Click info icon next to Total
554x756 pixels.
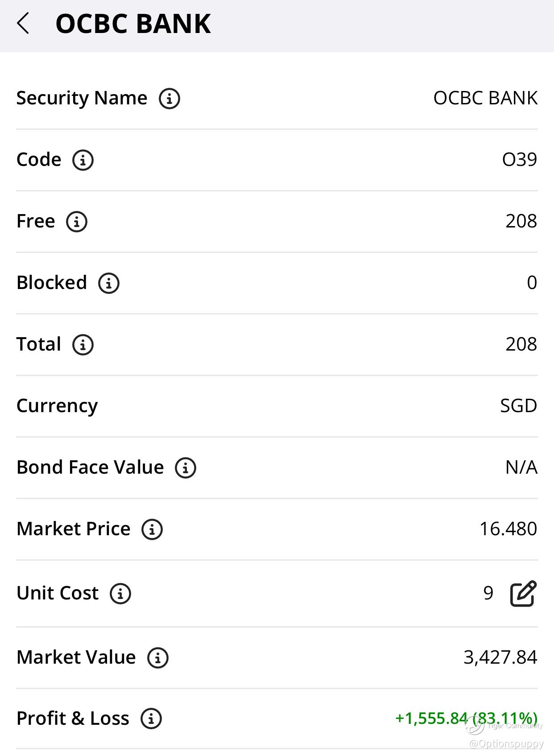click(83, 345)
